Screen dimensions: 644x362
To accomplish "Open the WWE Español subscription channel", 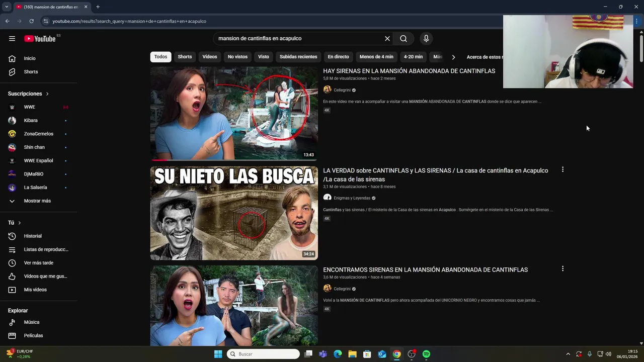I will 38,161.
